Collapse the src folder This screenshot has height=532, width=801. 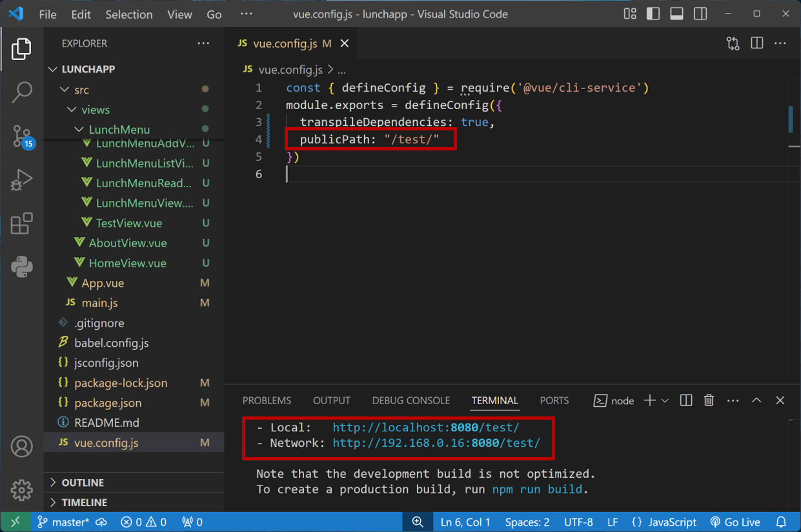click(x=134, y=90)
